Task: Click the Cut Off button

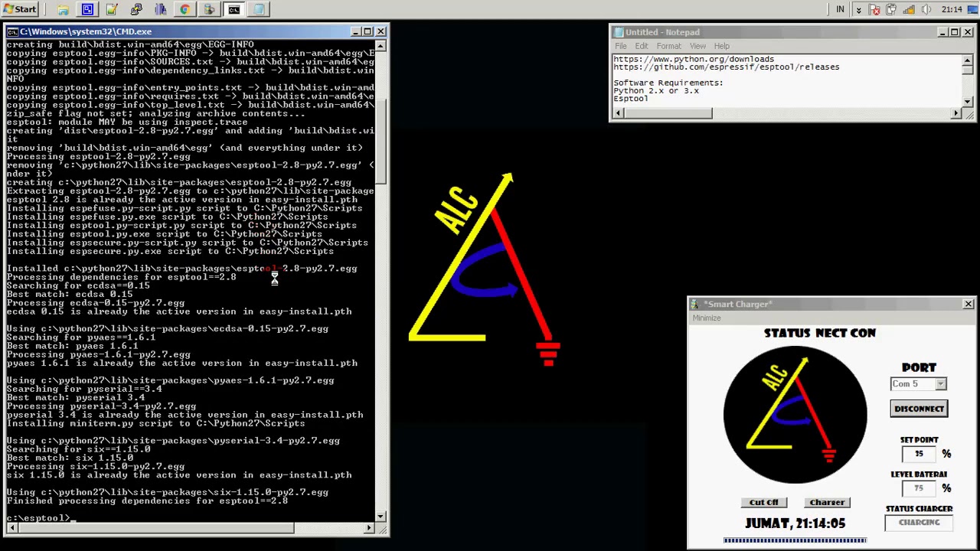Action: coord(763,503)
